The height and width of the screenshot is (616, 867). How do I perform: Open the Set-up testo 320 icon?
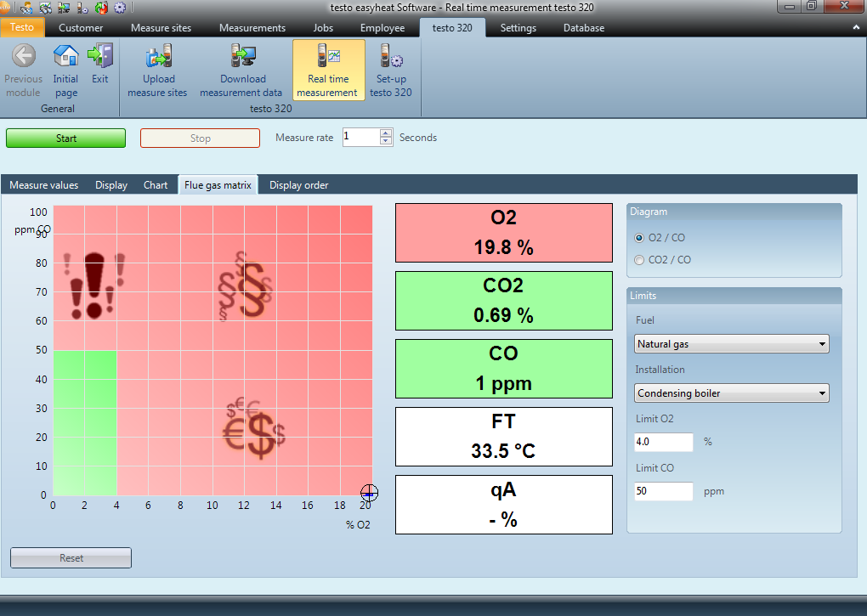[391, 56]
